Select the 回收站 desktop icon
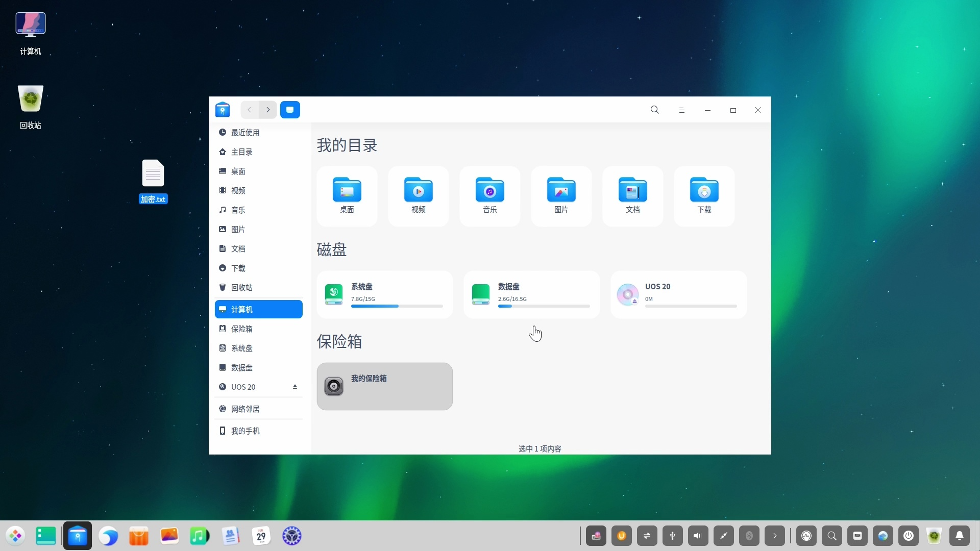The height and width of the screenshot is (551, 980). pos(31,107)
